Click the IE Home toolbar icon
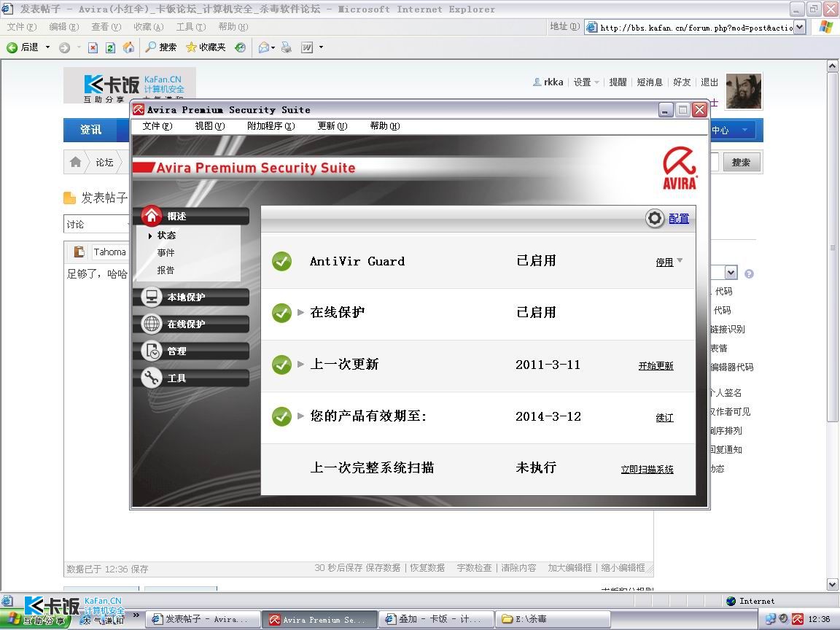The width and height of the screenshot is (840, 630). pos(128,47)
